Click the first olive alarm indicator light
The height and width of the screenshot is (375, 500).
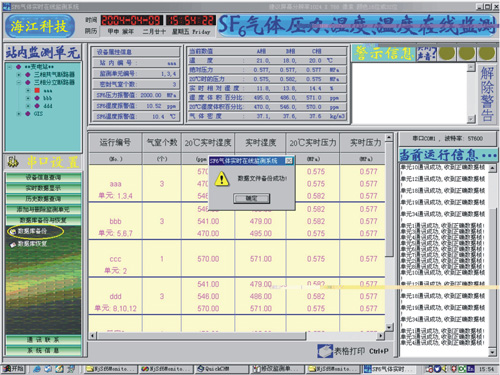(447, 53)
